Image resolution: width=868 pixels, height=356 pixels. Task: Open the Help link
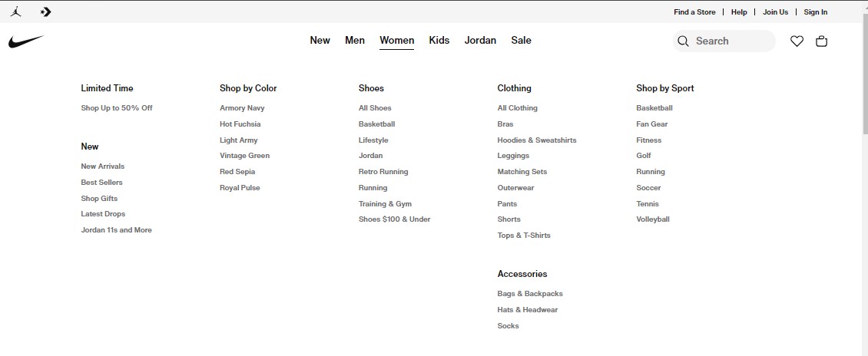pyautogui.click(x=739, y=12)
